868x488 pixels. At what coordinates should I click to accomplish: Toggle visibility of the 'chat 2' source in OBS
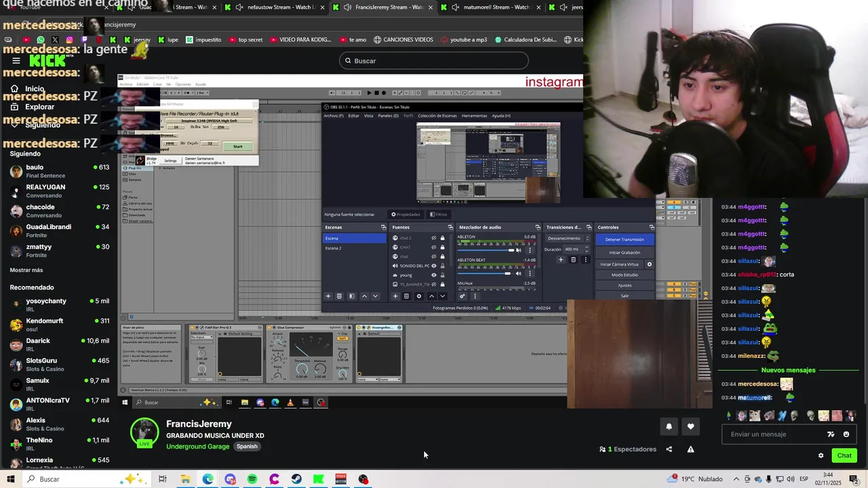(x=434, y=238)
